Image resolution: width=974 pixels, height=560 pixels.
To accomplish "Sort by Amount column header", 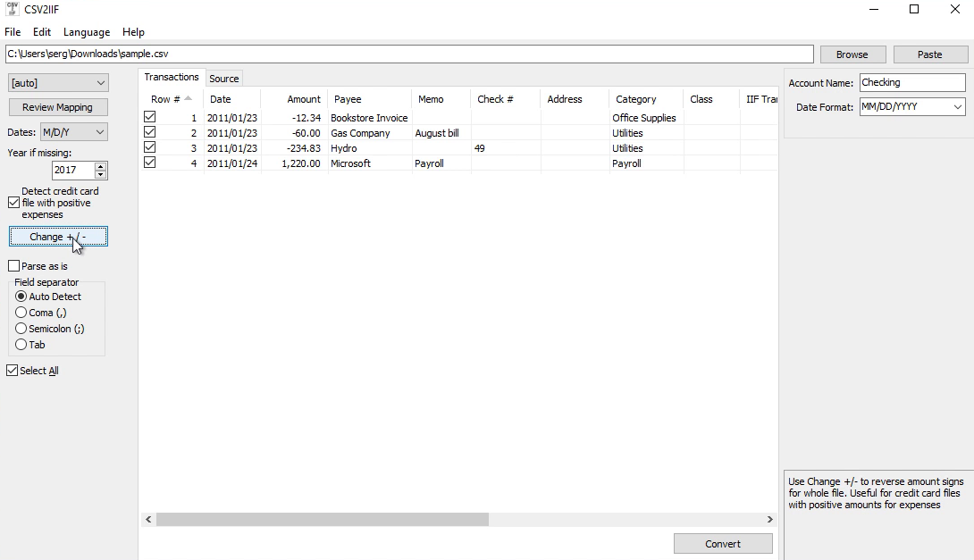I will 294,99.
